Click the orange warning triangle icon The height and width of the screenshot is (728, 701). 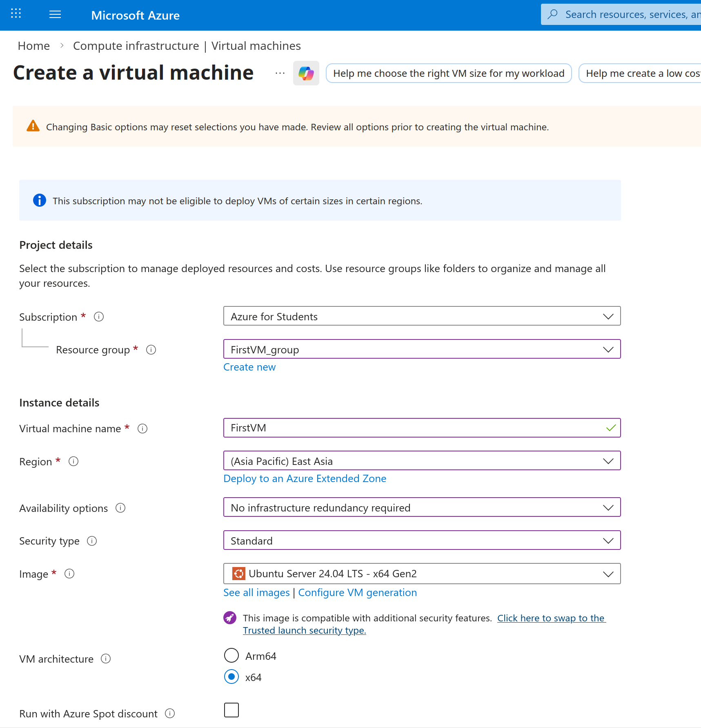pyautogui.click(x=33, y=126)
